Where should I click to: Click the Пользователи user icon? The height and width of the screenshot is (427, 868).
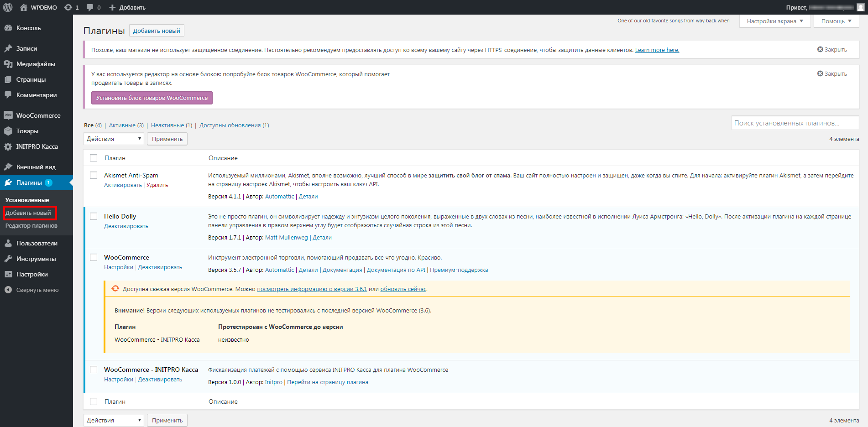[x=8, y=243]
